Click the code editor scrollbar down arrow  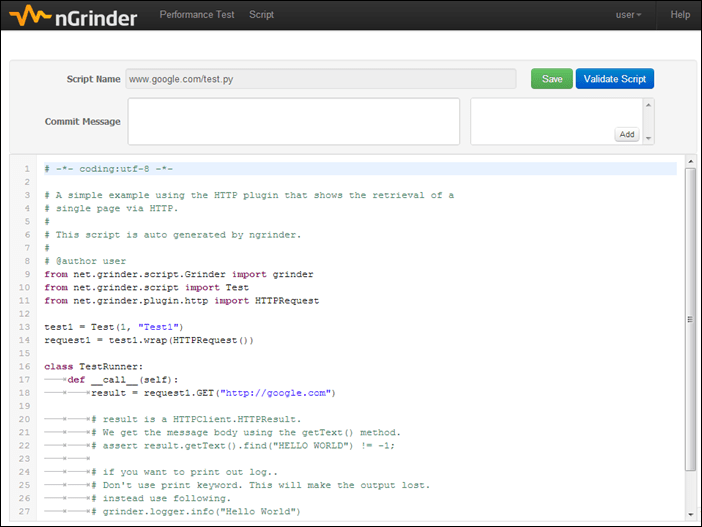coord(690,514)
